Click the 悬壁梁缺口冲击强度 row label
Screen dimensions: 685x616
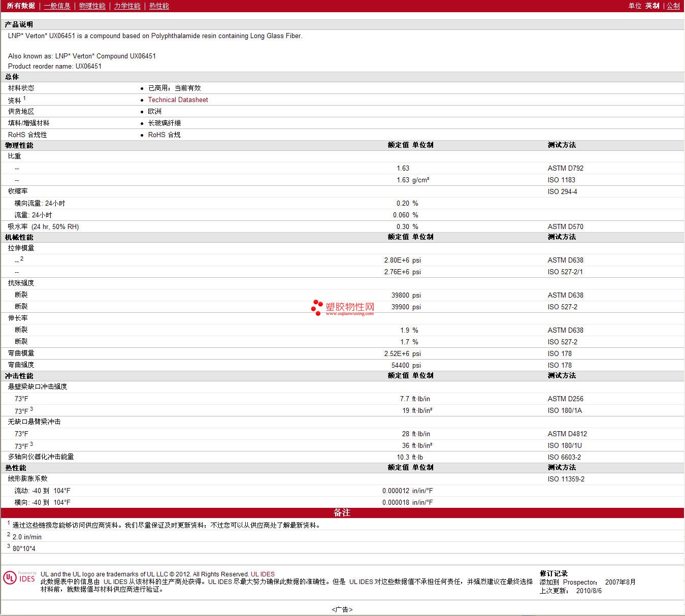(x=38, y=386)
